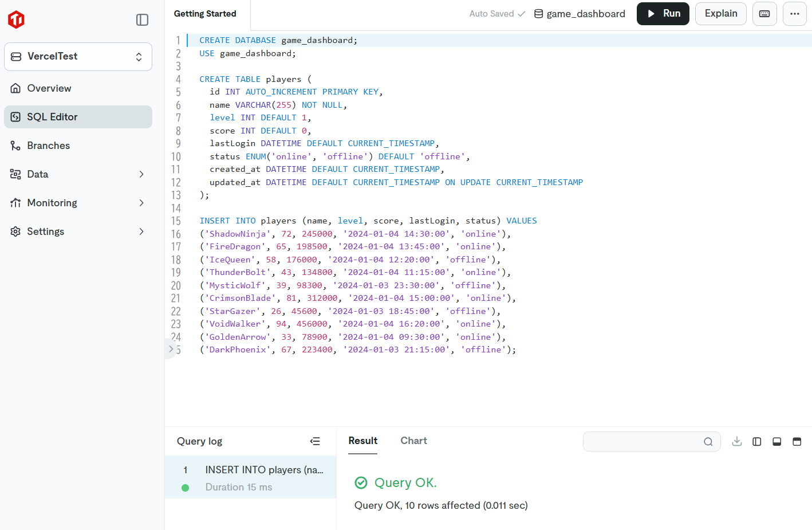Click line number 14 in gutter
The height and width of the screenshot is (530, 812).
176,208
